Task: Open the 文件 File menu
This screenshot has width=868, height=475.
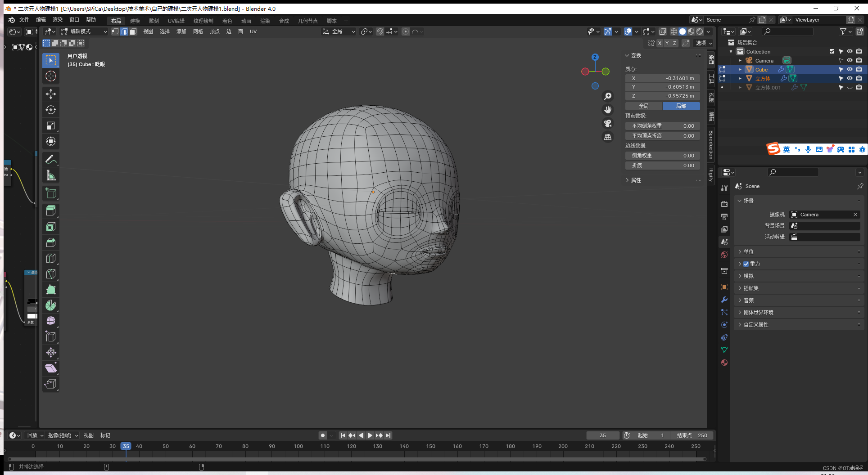Action: click(x=24, y=20)
